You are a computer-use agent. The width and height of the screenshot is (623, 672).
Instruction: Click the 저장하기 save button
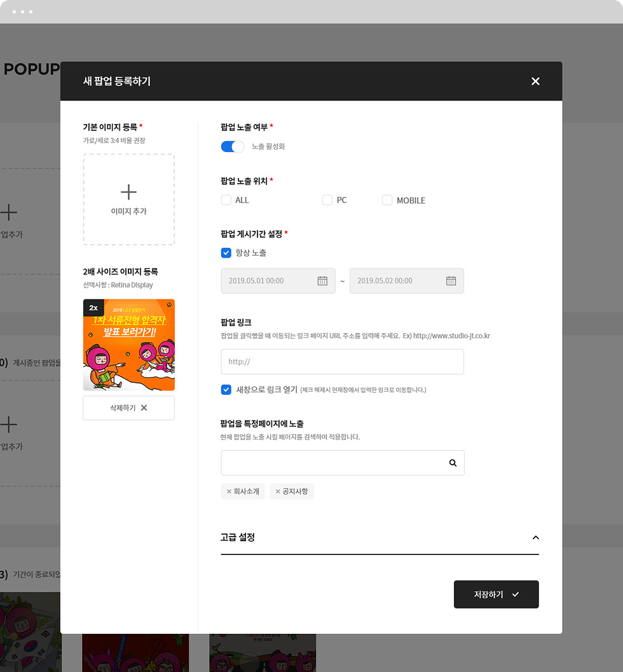point(496,594)
